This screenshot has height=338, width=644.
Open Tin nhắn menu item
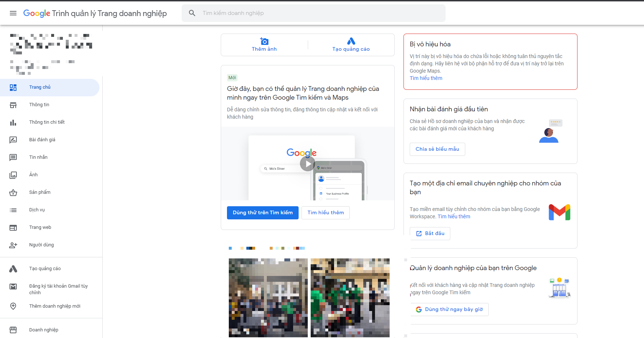click(50, 157)
